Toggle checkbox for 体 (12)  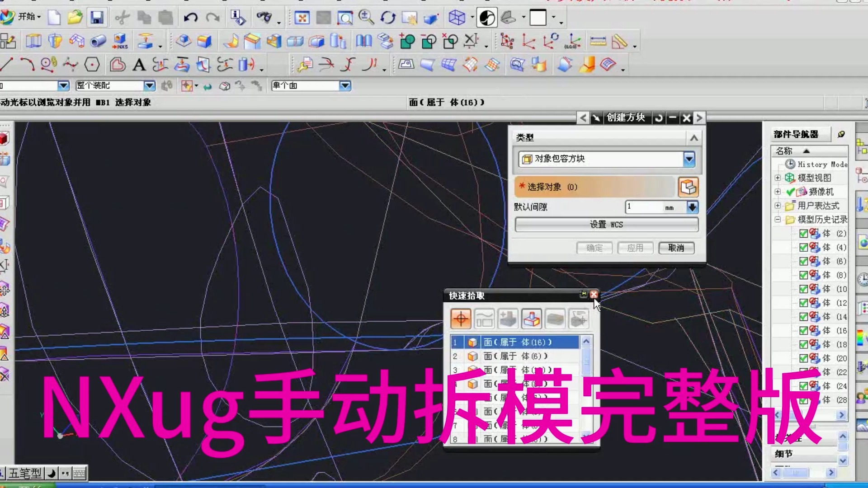(803, 303)
